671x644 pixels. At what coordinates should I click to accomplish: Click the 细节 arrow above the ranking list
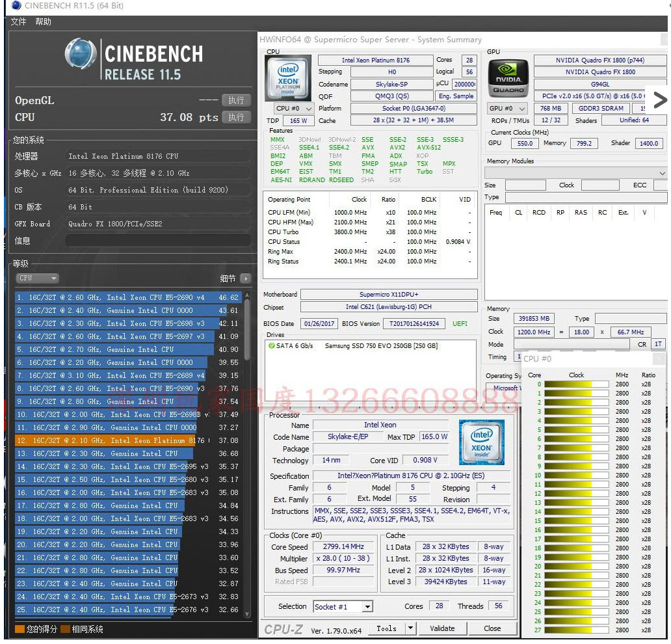[246, 278]
